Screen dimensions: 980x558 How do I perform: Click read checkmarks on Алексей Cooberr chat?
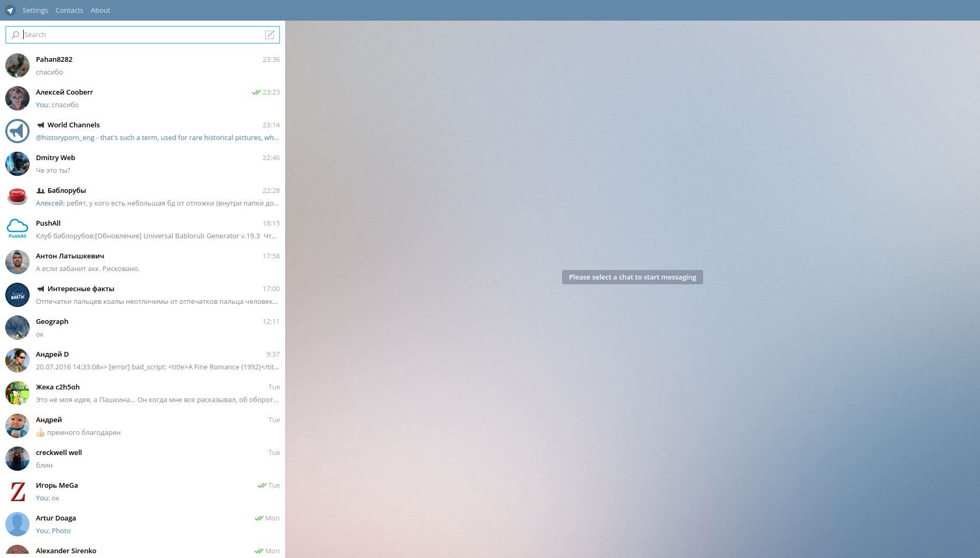pyautogui.click(x=256, y=92)
